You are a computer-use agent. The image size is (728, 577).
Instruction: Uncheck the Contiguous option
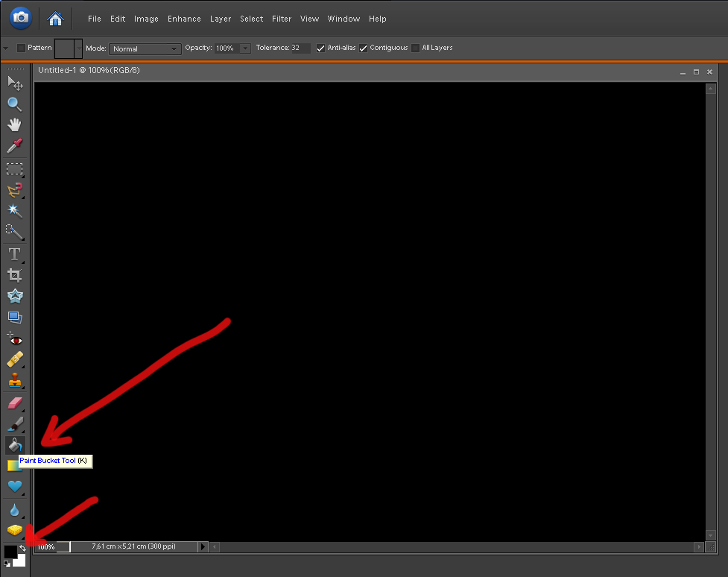[x=364, y=48]
